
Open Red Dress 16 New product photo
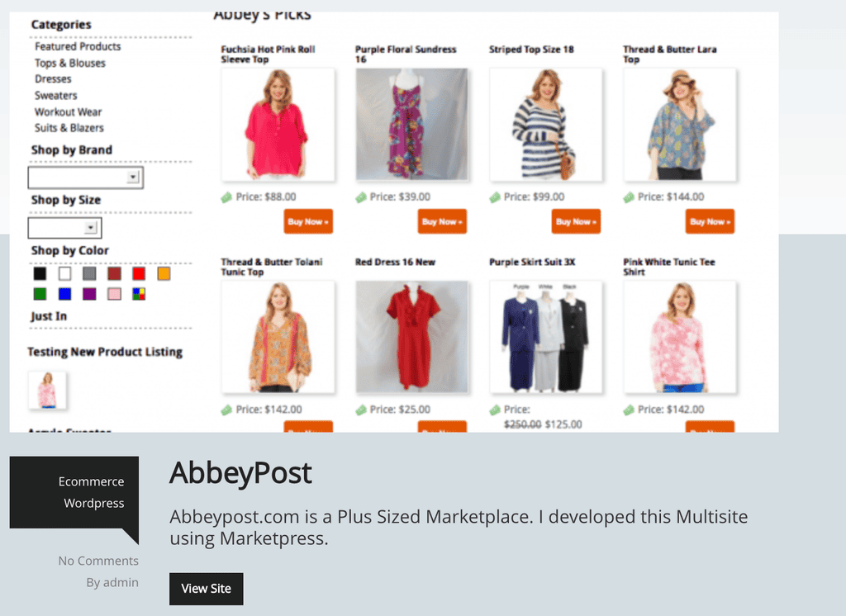pyautogui.click(x=411, y=337)
